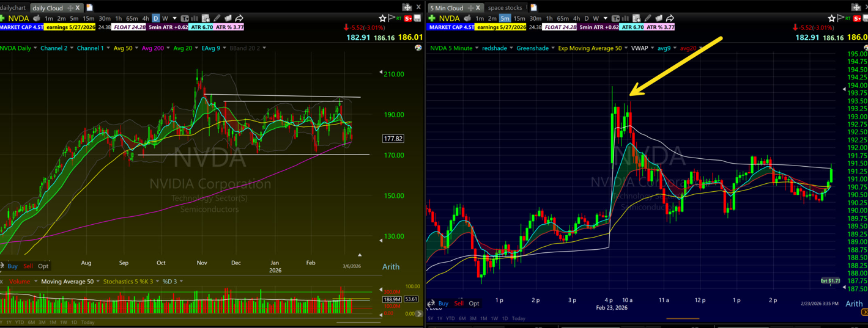868x328 pixels.
Task: Click the text tool T icon in 5 Min chart
Action: [615, 18]
